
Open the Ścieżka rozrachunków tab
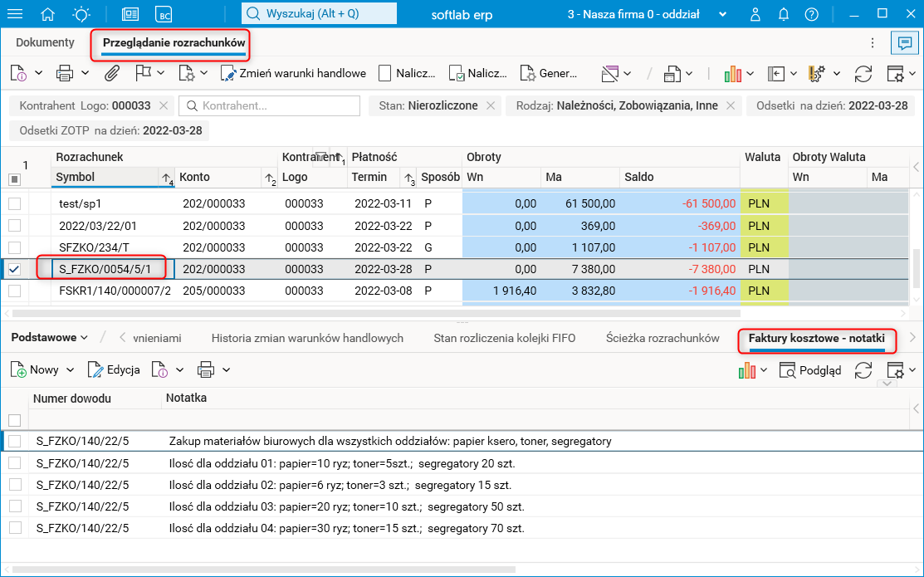click(x=662, y=338)
